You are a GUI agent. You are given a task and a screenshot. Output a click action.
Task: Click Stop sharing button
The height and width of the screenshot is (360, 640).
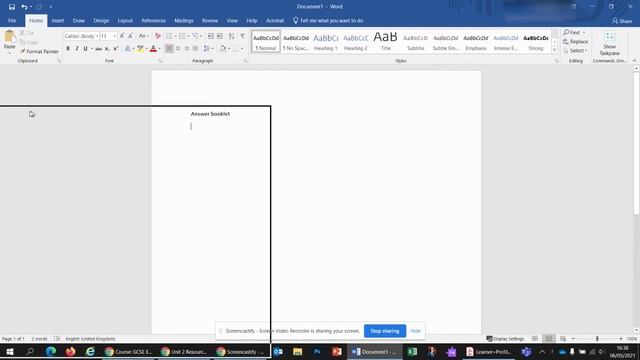[x=384, y=331]
